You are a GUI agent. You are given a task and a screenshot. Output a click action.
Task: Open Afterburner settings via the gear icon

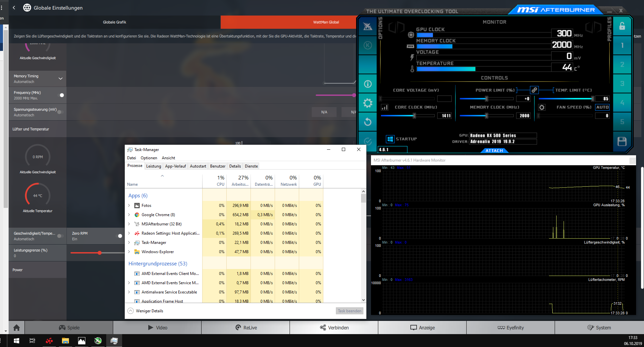[367, 103]
